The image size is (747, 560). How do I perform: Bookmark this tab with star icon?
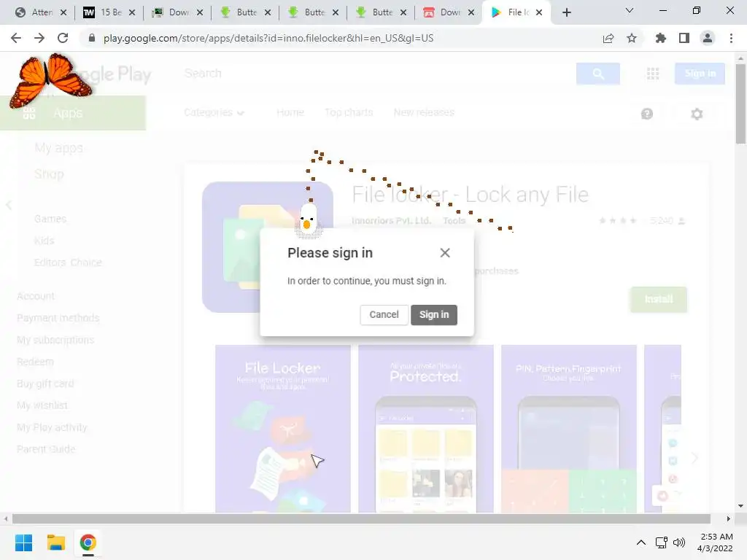[x=632, y=38]
